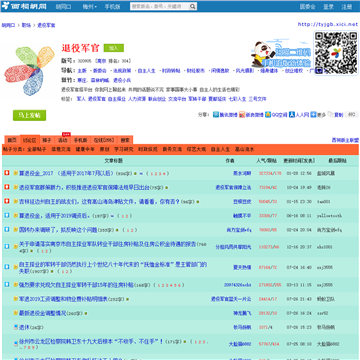Click red pinned arrow beside 退役军官群策群力 post
The image size is (360, 360).
click(7, 187)
